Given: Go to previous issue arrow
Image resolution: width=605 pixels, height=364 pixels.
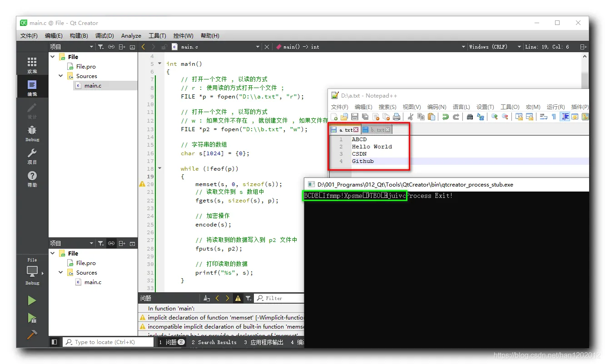Looking at the screenshot, I should click(217, 298).
